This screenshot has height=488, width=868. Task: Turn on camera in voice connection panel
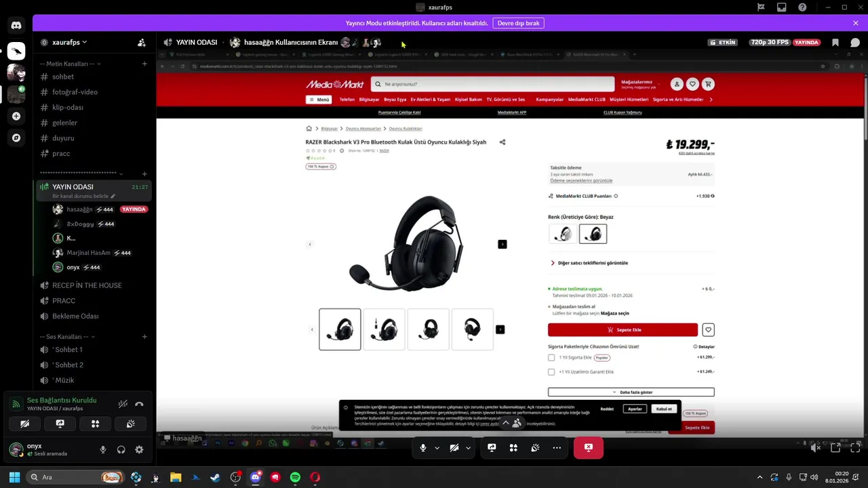[24, 424]
